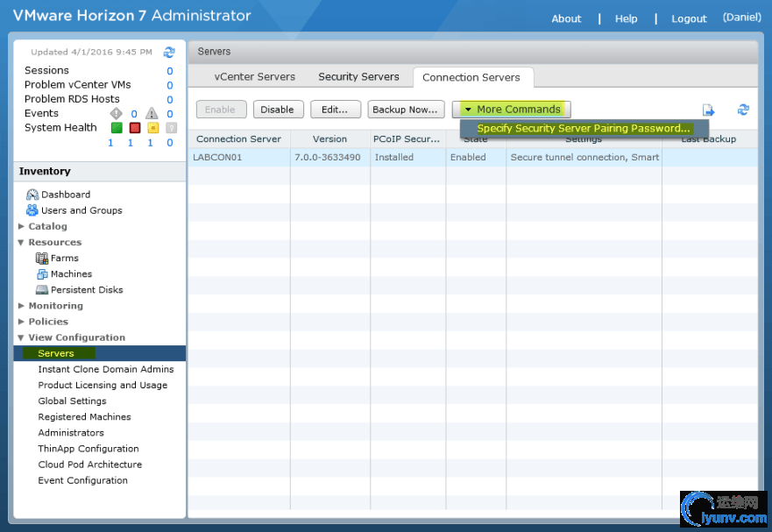Refresh the Connection Servers table
The width and height of the screenshot is (772, 532).
click(743, 110)
